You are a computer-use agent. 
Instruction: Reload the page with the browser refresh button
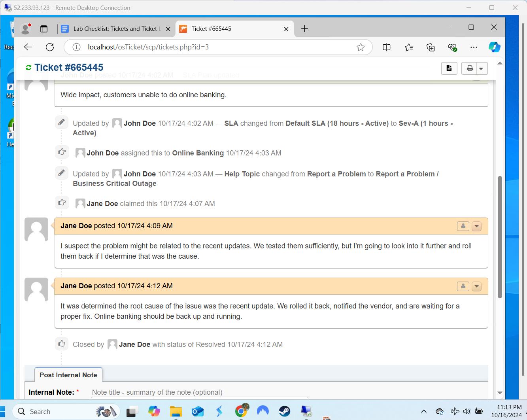click(x=50, y=47)
